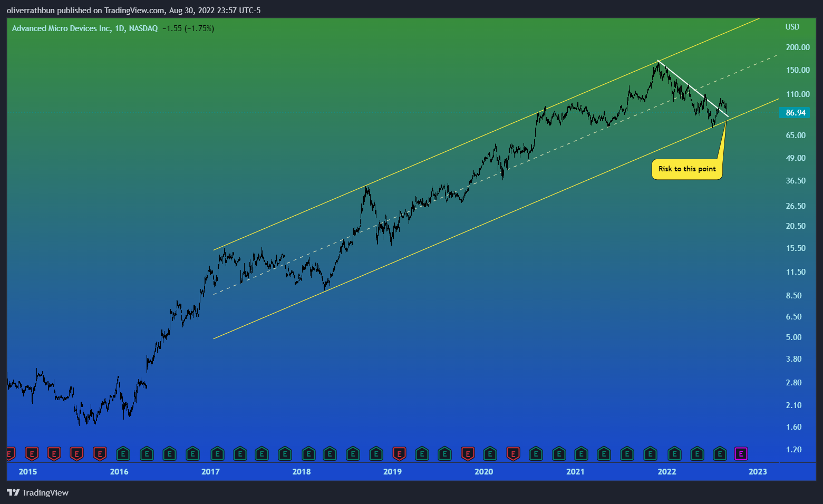Click the '1.60' price axis label
The width and height of the screenshot is (823, 504).
click(793, 427)
